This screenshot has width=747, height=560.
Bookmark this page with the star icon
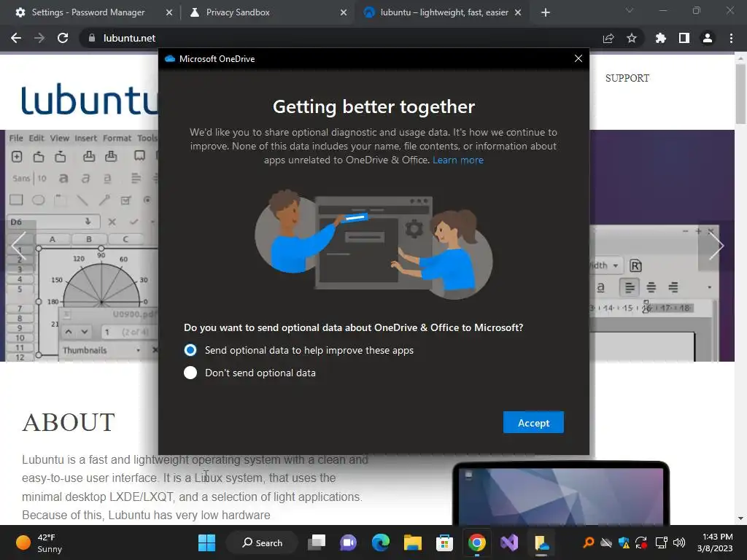tap(632, 38)
